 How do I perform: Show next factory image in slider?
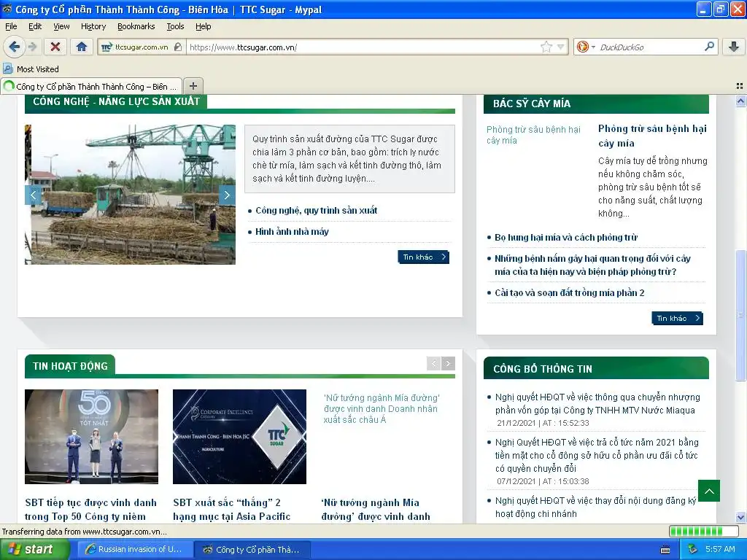pyautogui.click(x=227, y=195)
